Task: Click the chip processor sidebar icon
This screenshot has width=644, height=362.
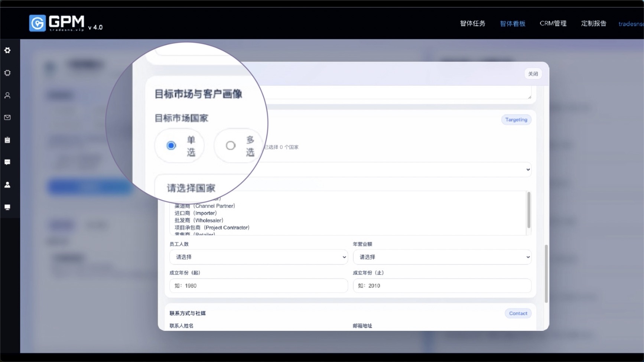Action: 7,73
